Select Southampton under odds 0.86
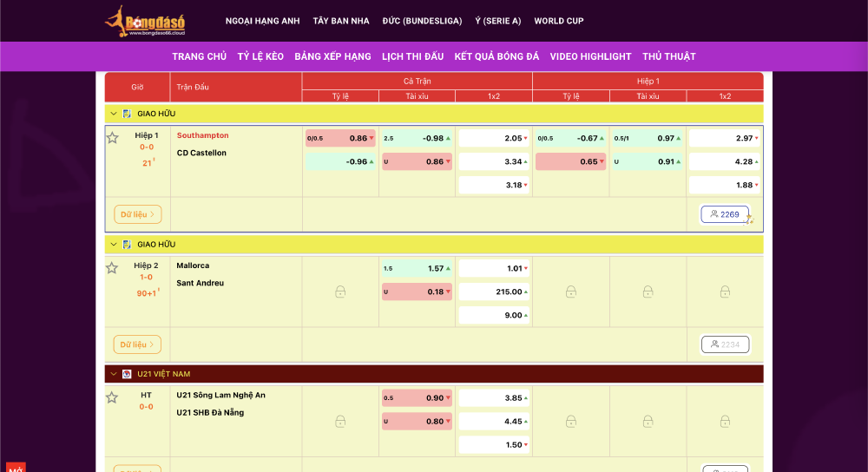The image size is (868, 472). click(x=417, y=161)
